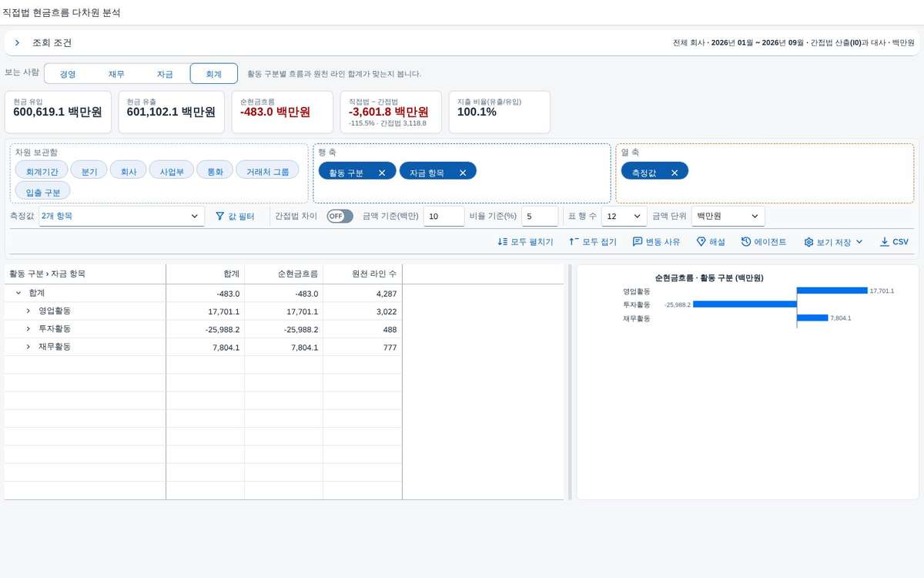This screenshot has width=924, height=578.
Task: Focus the 비율 기준(%) input field
Action: pos(540,217)
